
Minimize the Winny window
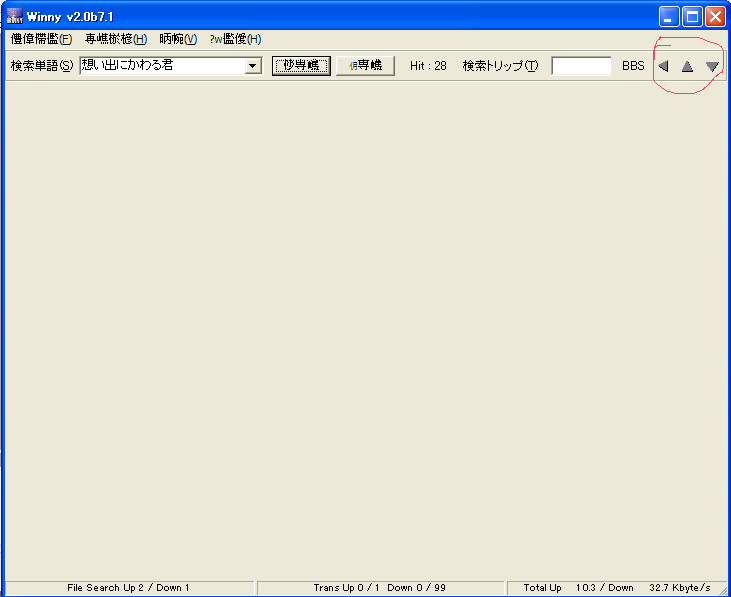click(669, 17)
